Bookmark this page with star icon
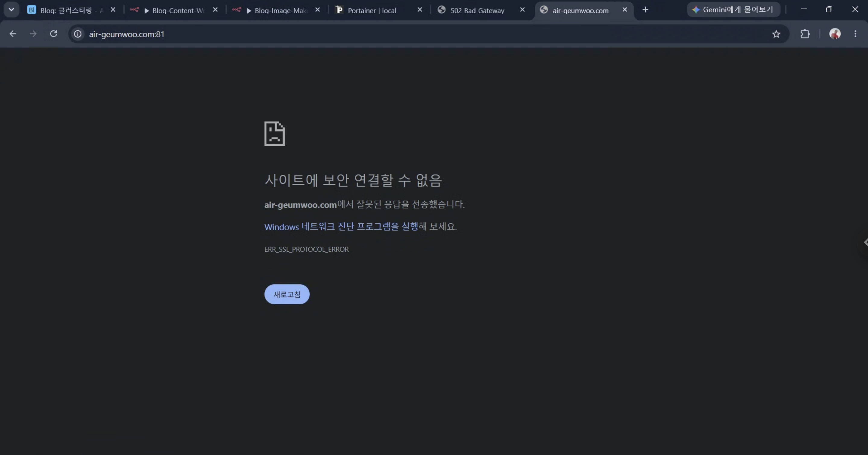 [x=776, y=34]
